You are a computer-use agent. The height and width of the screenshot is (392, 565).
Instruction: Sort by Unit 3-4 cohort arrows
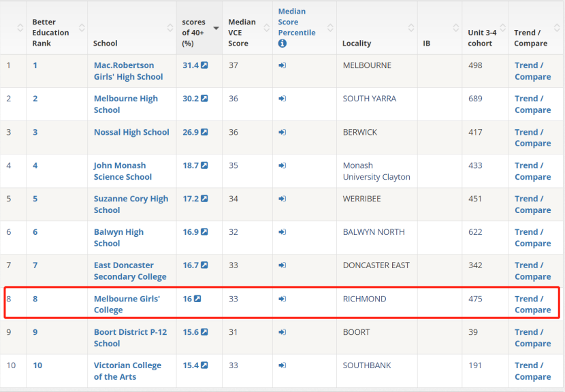[x=502, y=28]
